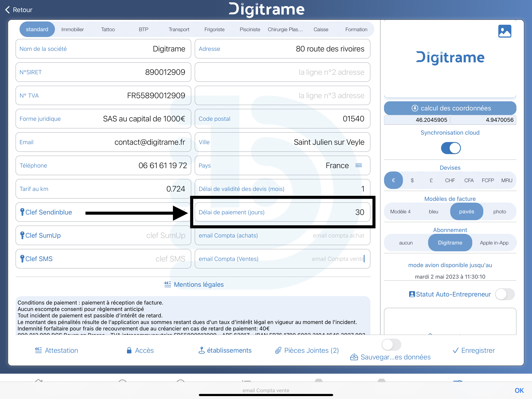The width and height of the screenshot is (532, 399).
Task: Tap the key icon beside Clef Sendinblue
Action: [22, 212]
